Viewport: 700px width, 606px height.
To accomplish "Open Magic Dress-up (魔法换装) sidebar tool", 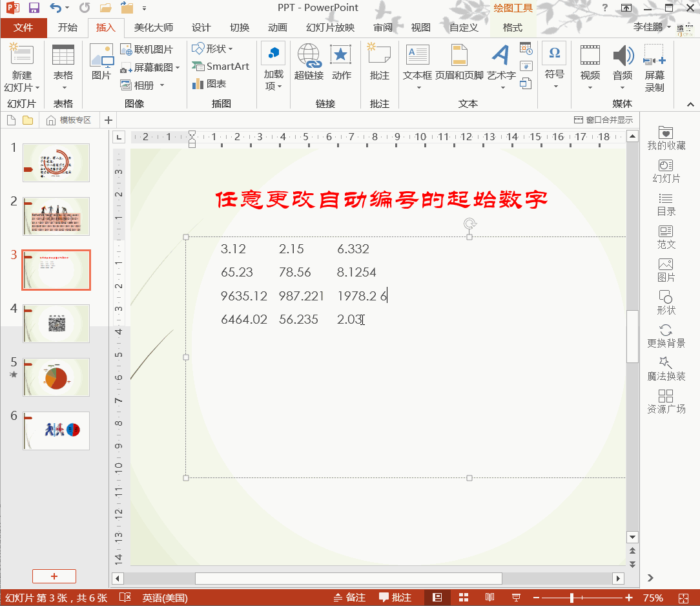I will click(666, 369).
